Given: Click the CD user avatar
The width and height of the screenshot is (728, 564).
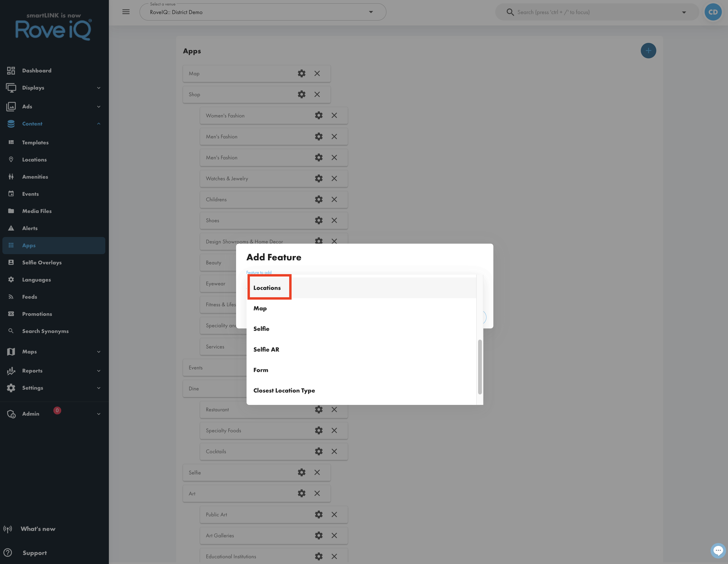Looking at the screenshot, I should 713,12.
